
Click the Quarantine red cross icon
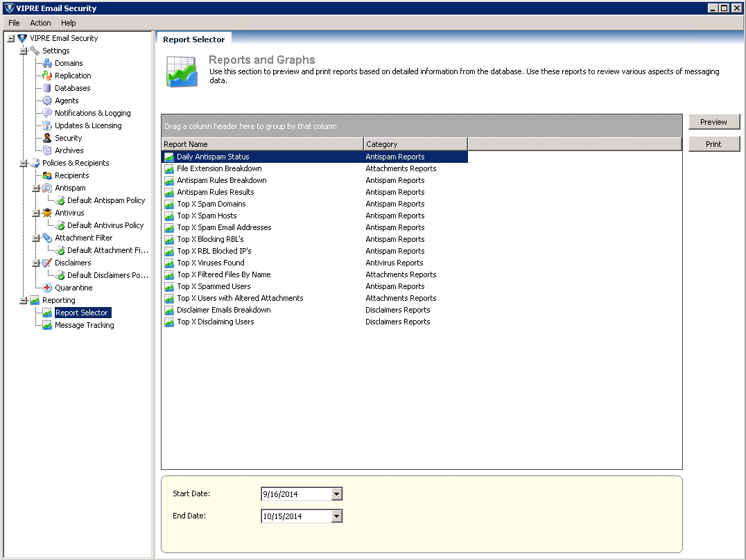point(47,288)
